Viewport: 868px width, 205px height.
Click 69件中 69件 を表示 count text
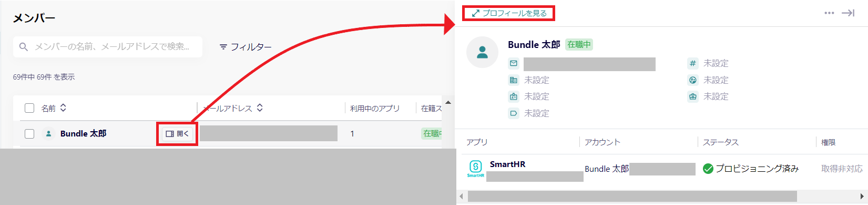(x=44, y=77)
